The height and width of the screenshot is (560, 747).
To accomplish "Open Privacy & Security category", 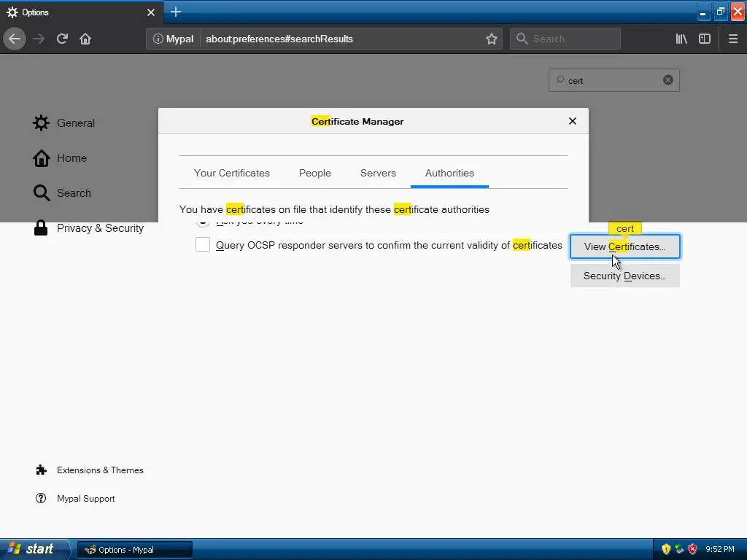I will click(88, 228).
